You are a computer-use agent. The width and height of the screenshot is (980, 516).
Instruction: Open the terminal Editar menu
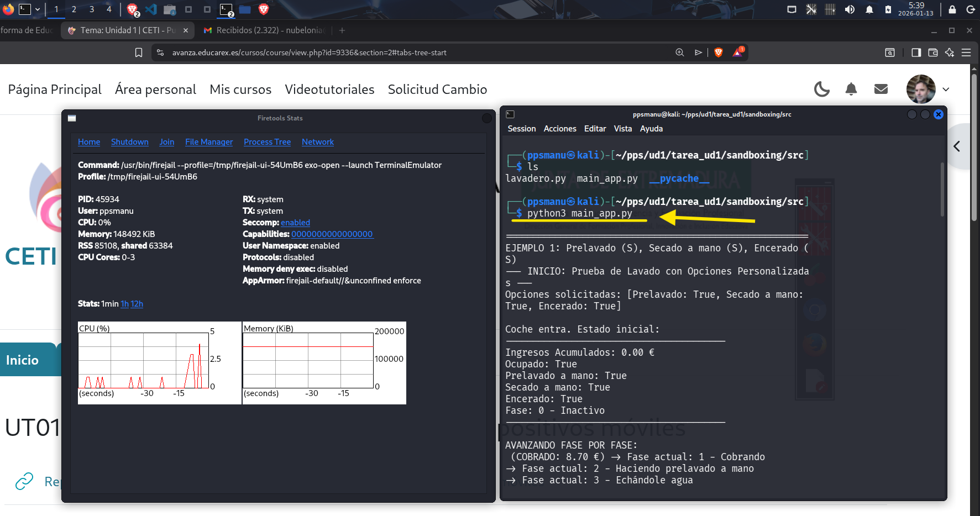click(595, 129)
